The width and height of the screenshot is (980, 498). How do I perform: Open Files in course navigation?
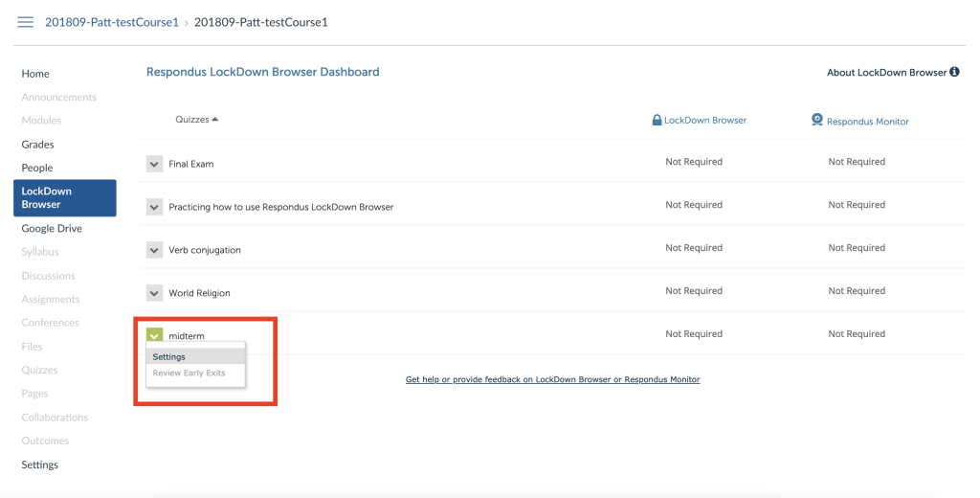click(x=32, y=347)
